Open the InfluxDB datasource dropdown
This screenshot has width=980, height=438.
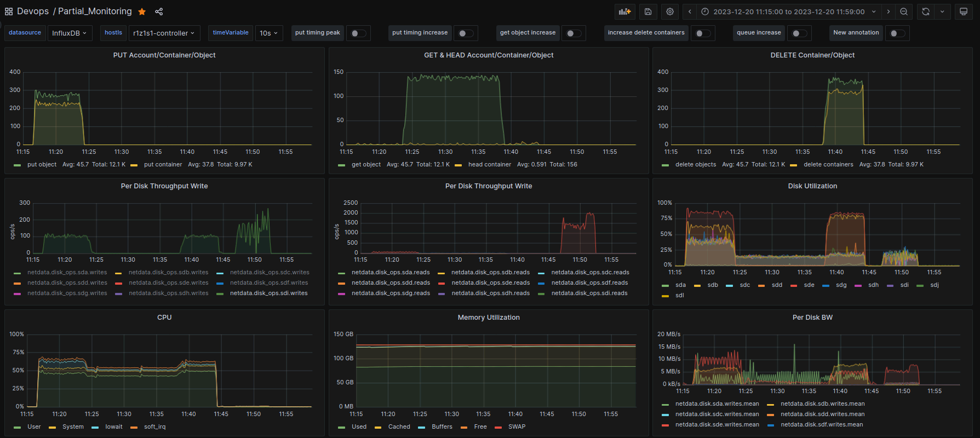click(x=69, y=33)
